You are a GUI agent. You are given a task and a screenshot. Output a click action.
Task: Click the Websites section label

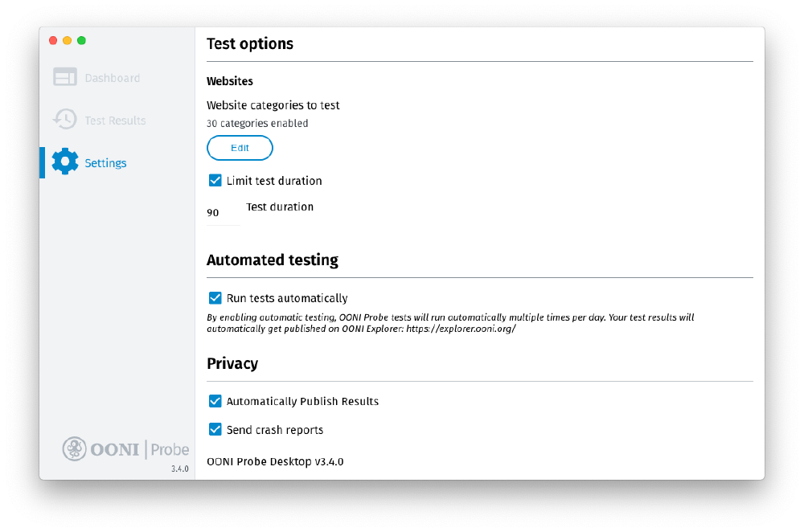tap(230, 81)
